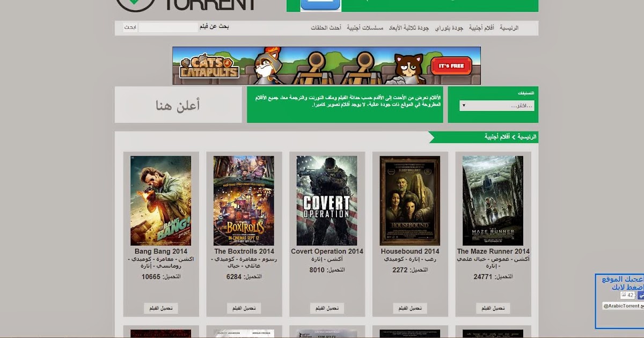The image size is (644, 338).
Task: Click the ابحث search button
Action: (x=130, y=27)
